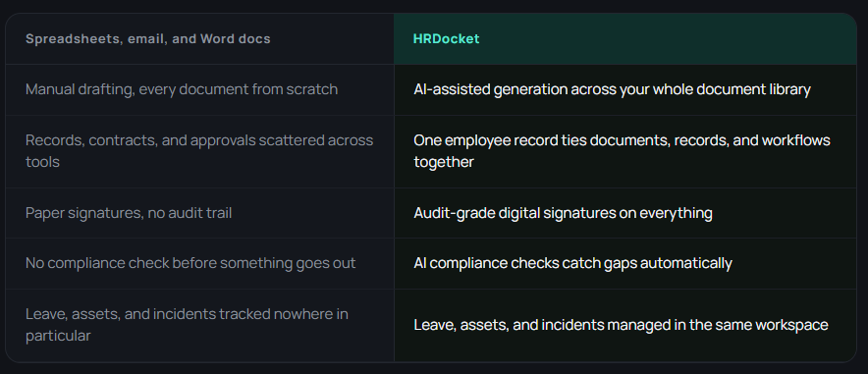Select 'Paper signatures, no audit trail' cell
Screen dimensions: 868x374
click(200, 213)
